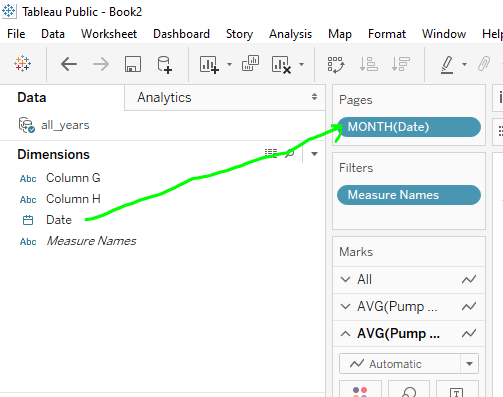Click the Filters shelf title
Image resolution: width=503 pixels, height=397 pixels.
356,168
